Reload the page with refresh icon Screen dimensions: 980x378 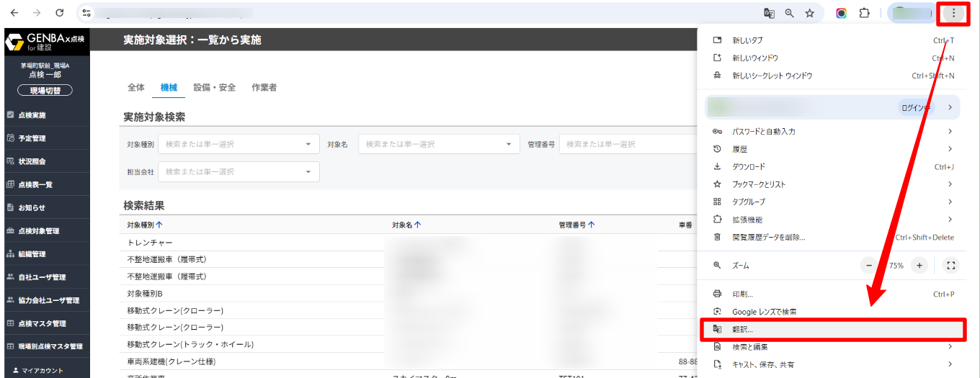point(60,13)
